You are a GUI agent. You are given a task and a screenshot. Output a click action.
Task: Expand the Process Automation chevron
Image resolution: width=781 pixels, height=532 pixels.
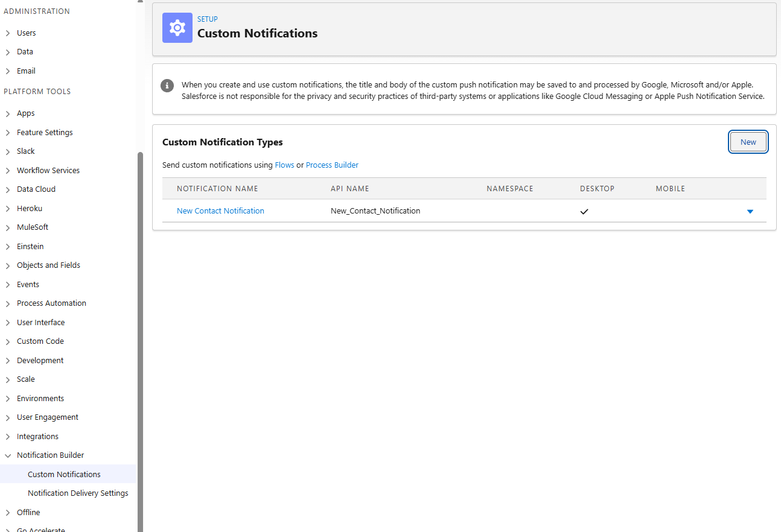(8, 303)
